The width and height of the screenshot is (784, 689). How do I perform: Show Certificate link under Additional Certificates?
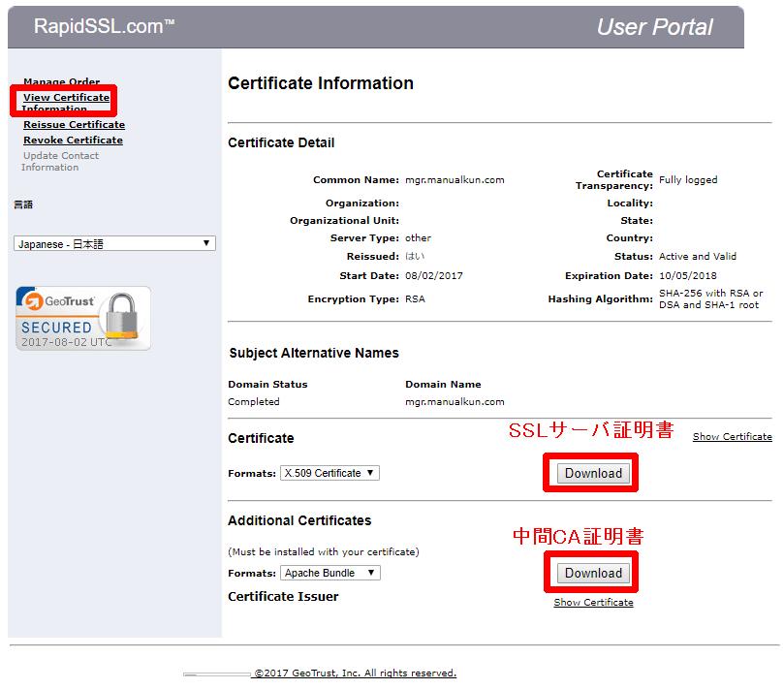[593, 602]
